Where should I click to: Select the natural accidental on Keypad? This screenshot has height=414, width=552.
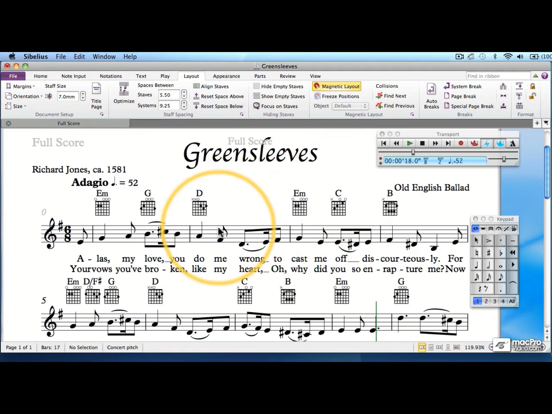[477, 253]
